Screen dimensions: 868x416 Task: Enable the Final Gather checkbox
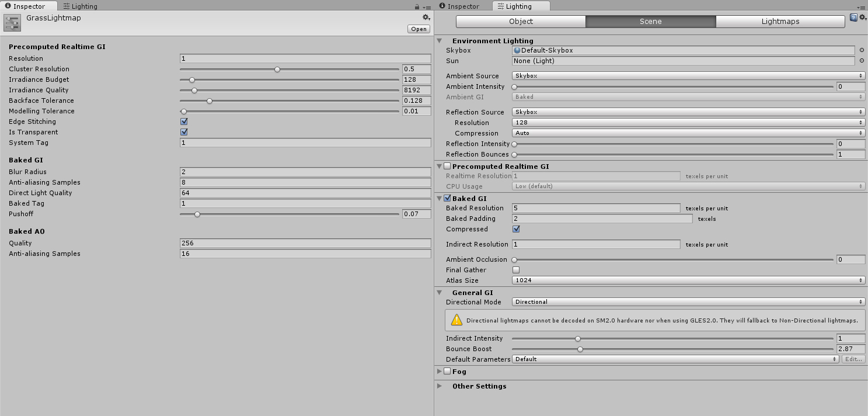516,270
